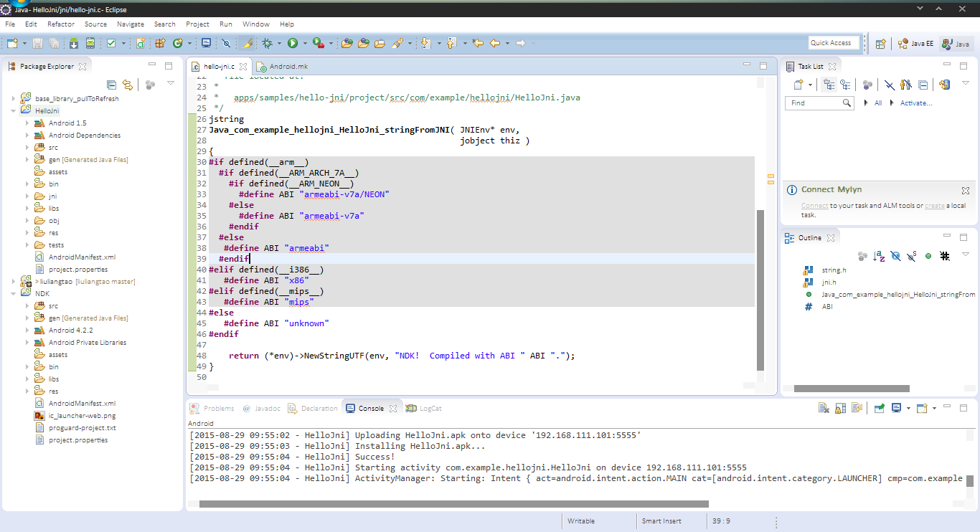Open the Navigate menu
Screen dimensions: 980x532
131,24
